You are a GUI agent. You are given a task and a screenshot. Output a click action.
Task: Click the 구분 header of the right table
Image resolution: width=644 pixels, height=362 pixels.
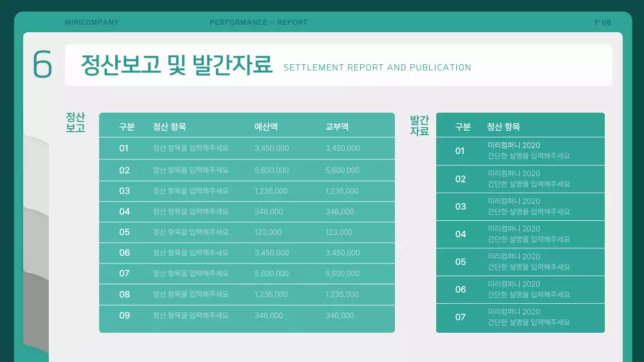[463, 127]
